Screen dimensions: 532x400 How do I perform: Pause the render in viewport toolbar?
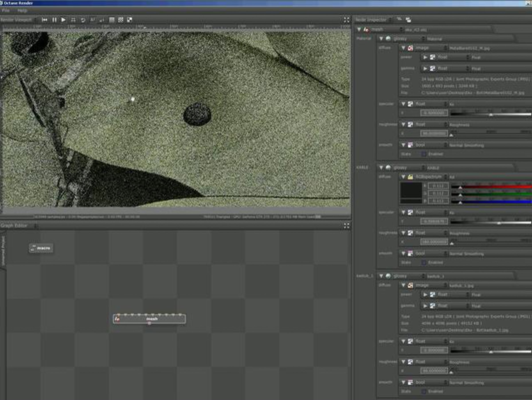54,20
